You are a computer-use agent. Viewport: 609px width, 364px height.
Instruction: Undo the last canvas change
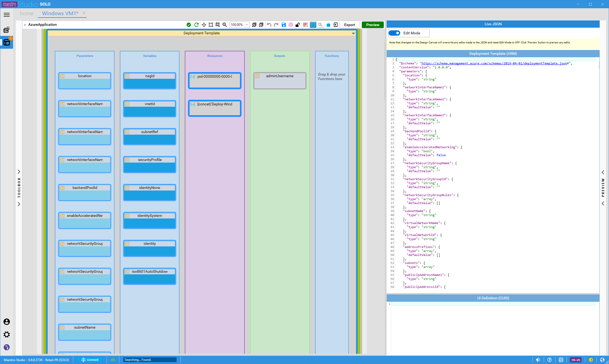(x=269, y=25)
